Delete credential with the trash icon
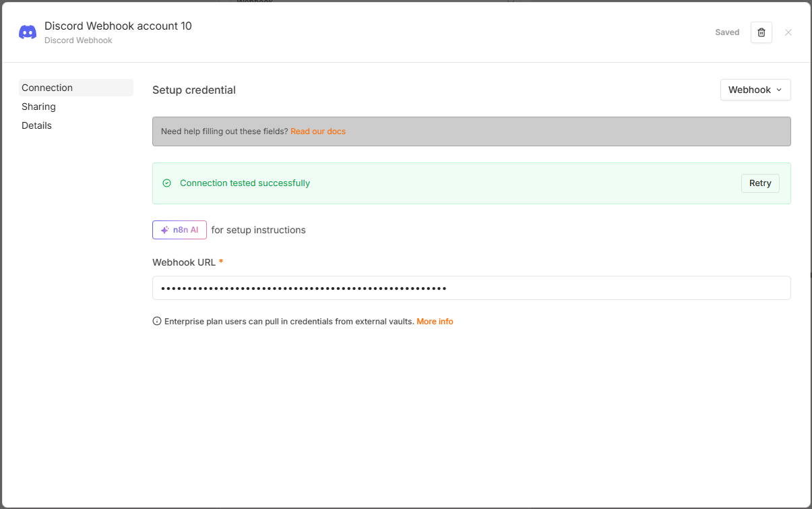This screenshot has width=812, height=509. pyautogui.click(x=761, y=32)
